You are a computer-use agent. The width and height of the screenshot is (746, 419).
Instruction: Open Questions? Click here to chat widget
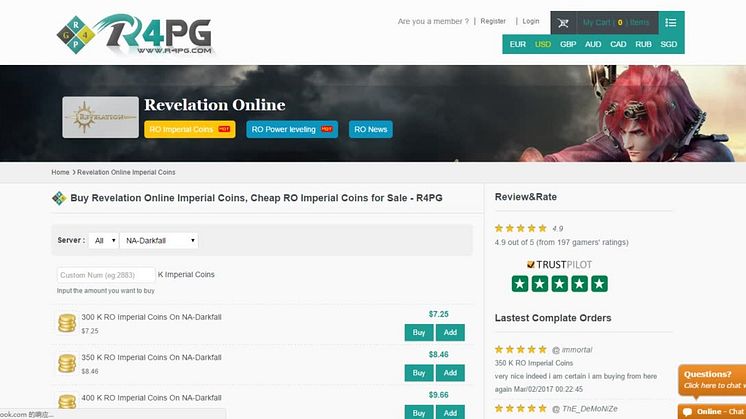tap(712, 380)
